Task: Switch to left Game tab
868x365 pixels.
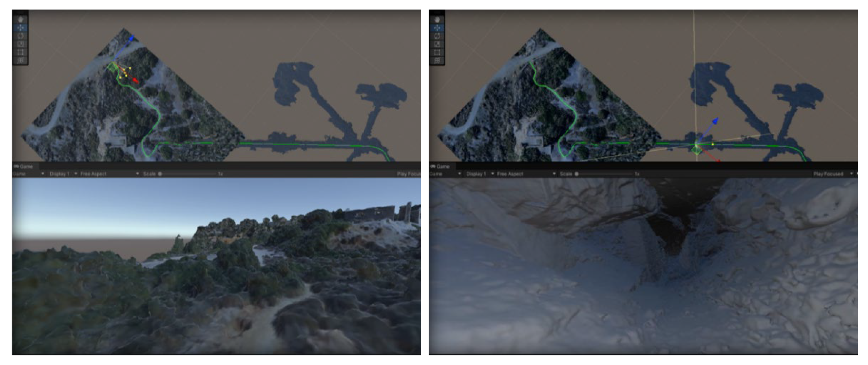Action: tap(23, 166)
